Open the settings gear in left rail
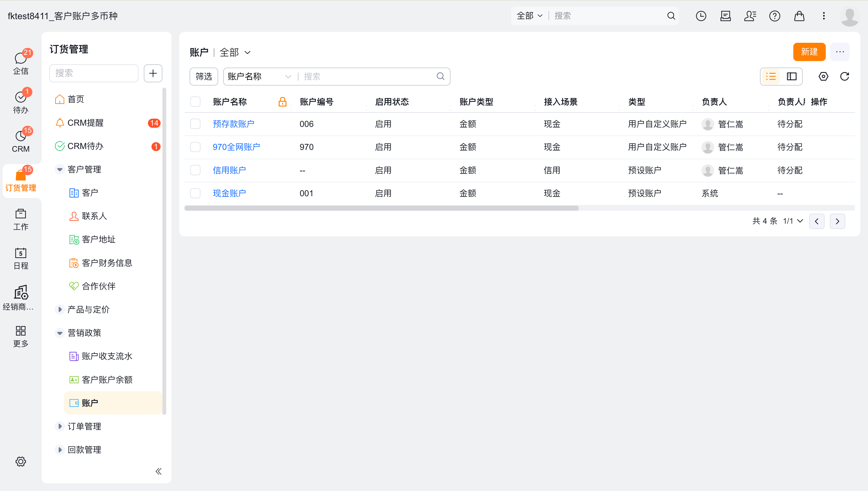Viewport: 868px width, 491px height. (21, 461)
